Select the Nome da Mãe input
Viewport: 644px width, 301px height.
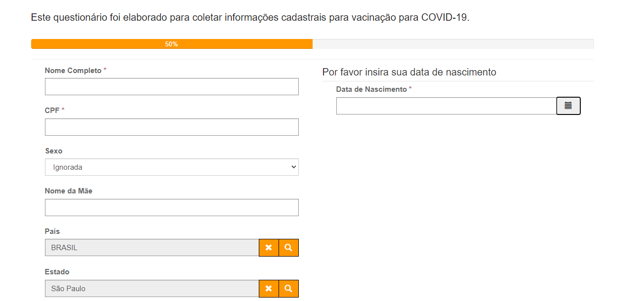(171, 207)
